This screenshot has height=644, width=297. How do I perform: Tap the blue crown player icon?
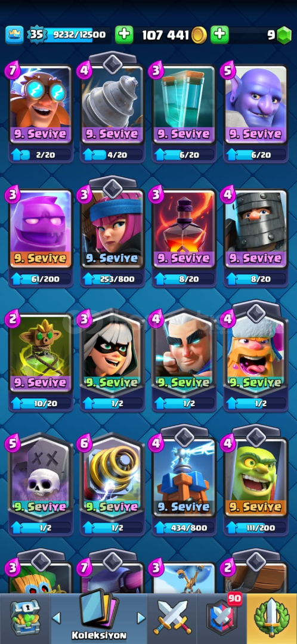(14, 35)
